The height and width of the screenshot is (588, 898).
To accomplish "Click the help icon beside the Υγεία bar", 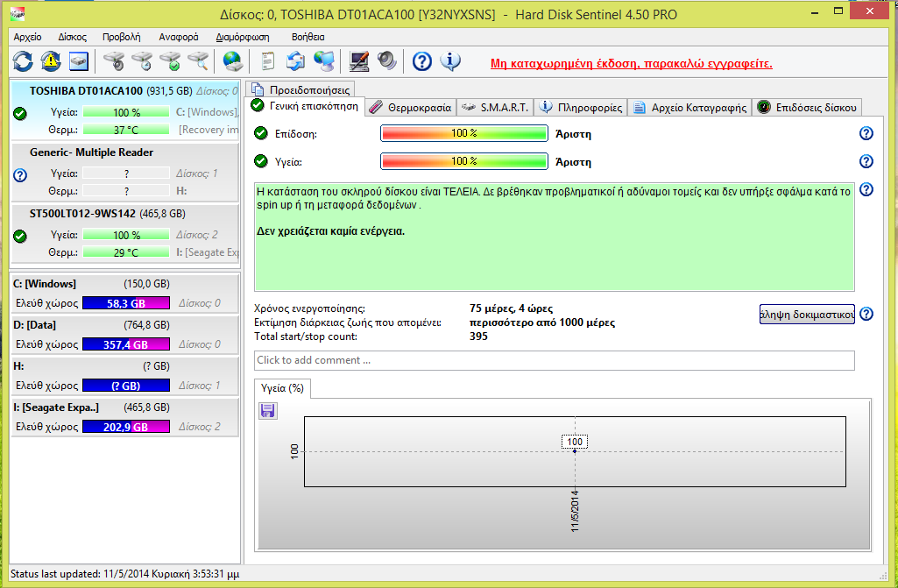I will [866, 161].
